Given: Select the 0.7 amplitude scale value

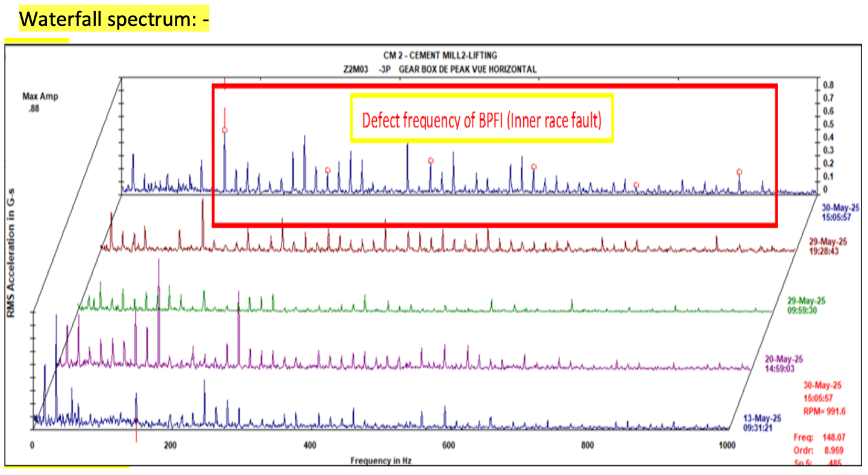Looking at the screenshot, I should point(829,98).
